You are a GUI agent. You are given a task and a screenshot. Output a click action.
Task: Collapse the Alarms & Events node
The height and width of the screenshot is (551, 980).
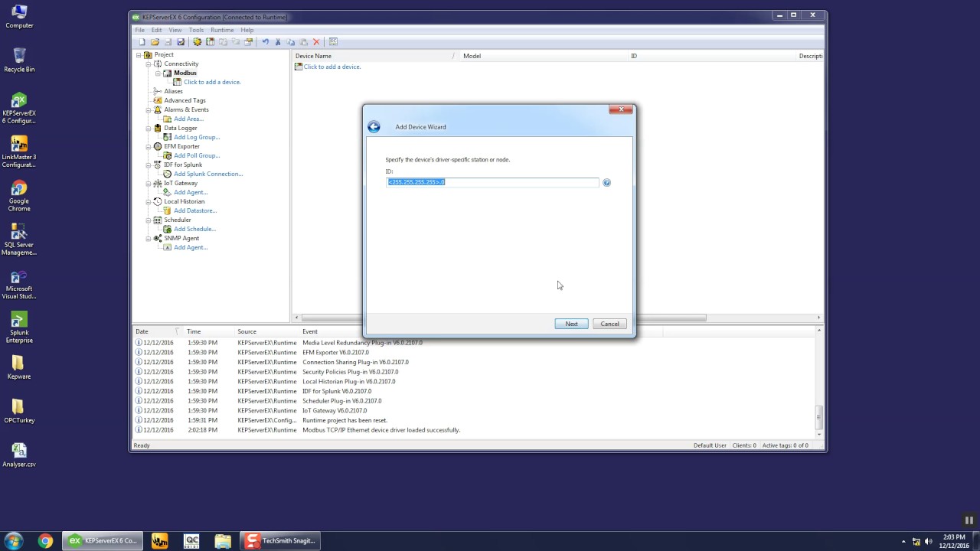tap(149, 110)
